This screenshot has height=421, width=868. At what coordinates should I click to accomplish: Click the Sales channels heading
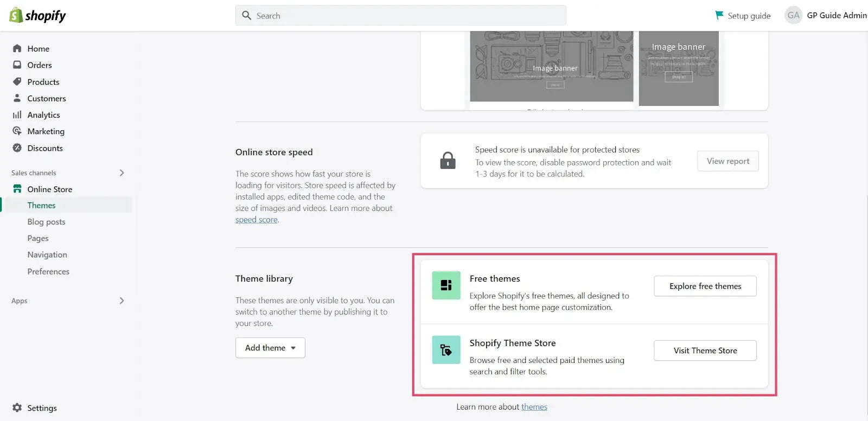(34, 173)
